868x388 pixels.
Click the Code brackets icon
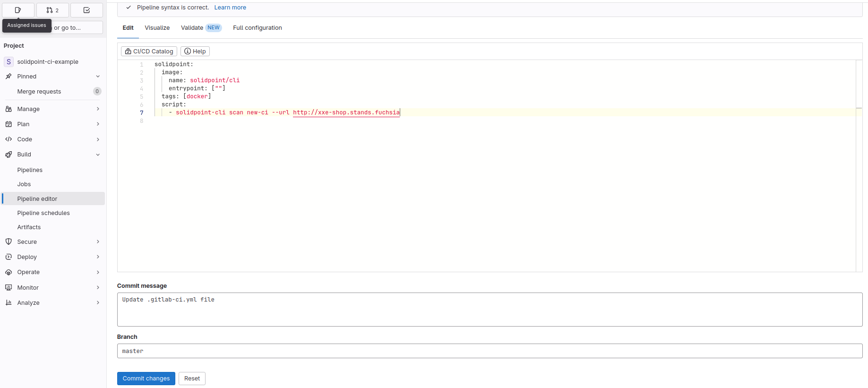[x=9, y=139]
